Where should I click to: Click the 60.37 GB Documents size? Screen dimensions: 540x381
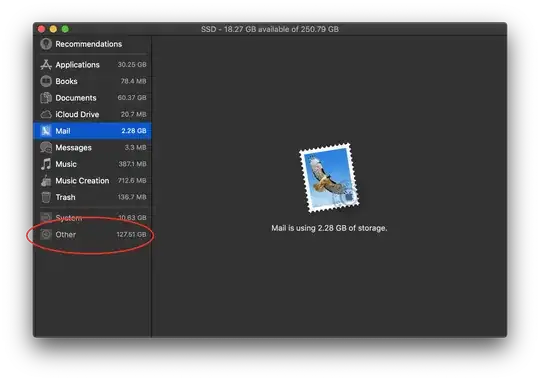pyautogui.click(x=132, y=97)
